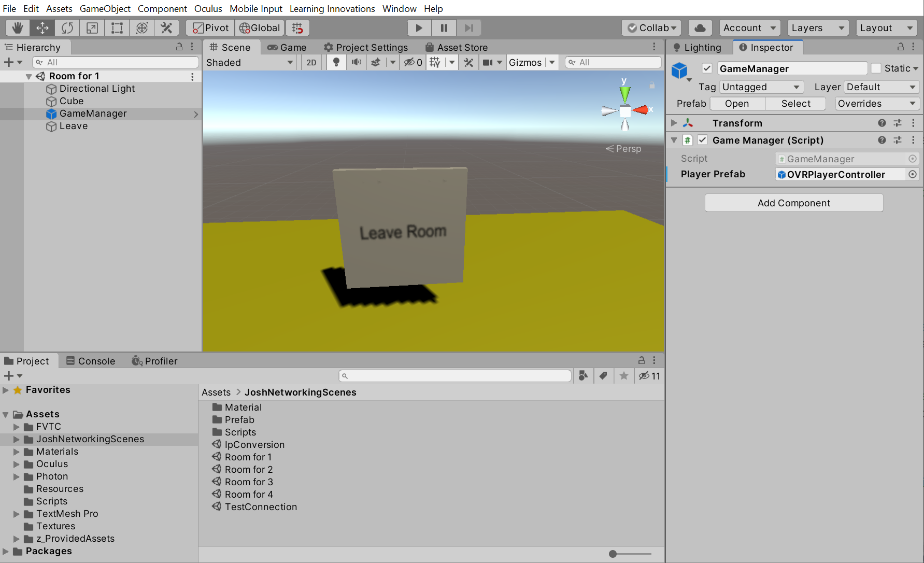Search by label in Project panel
924x563 pixels.
coord(603,376)
